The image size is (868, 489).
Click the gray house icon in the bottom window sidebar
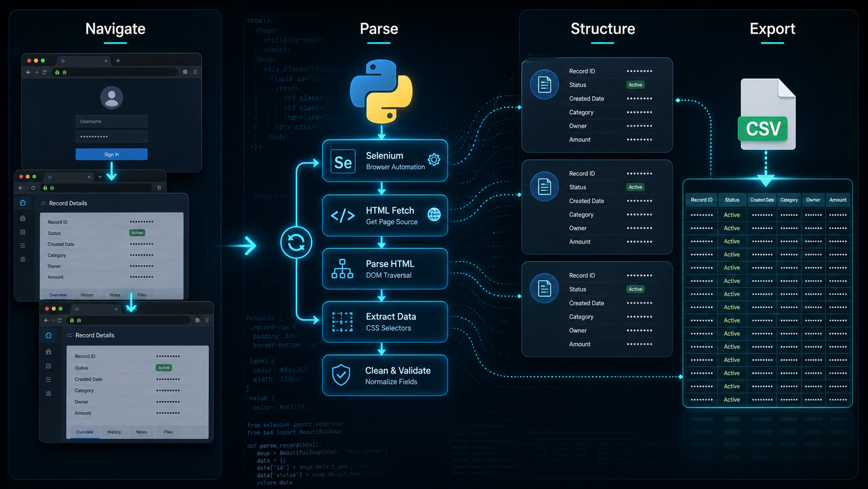pos(48,352)
